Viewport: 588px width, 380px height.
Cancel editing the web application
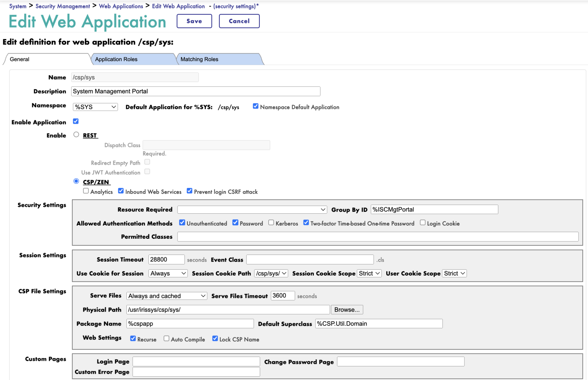point(239,21)
